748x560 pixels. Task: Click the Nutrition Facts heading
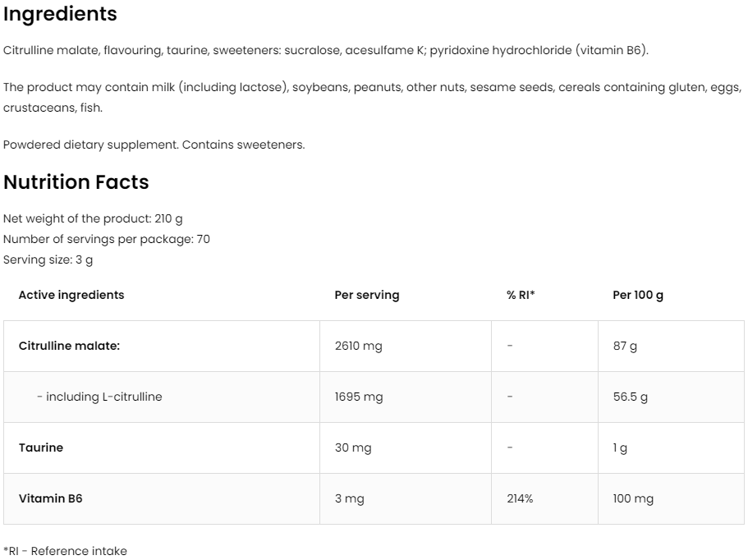point(76,182)
